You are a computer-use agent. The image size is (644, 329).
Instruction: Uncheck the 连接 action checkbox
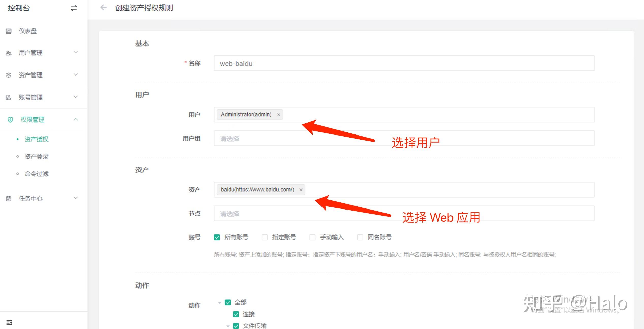click(236, 314)
